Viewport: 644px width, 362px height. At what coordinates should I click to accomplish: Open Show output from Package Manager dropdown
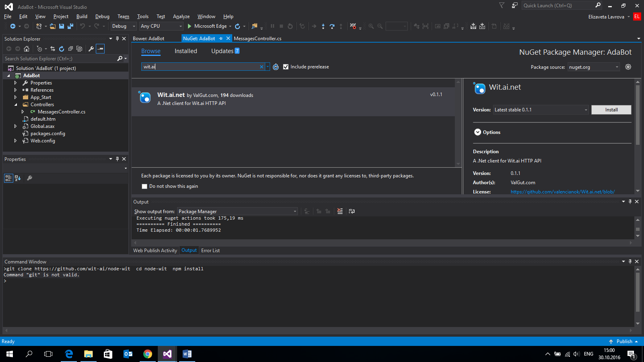click(x=237, y=211)
